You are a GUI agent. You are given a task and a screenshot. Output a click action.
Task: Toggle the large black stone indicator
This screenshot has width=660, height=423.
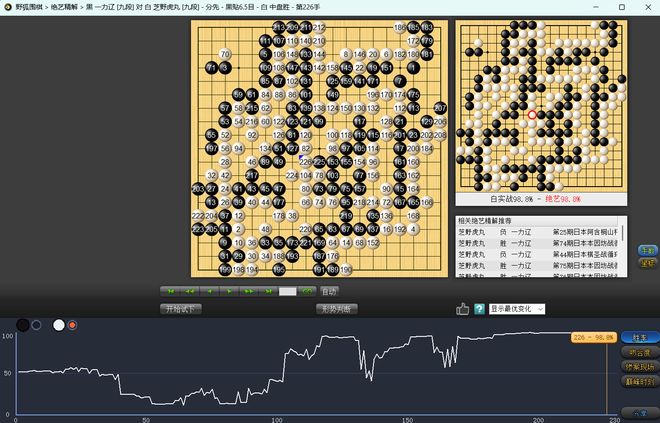[22, 325]
